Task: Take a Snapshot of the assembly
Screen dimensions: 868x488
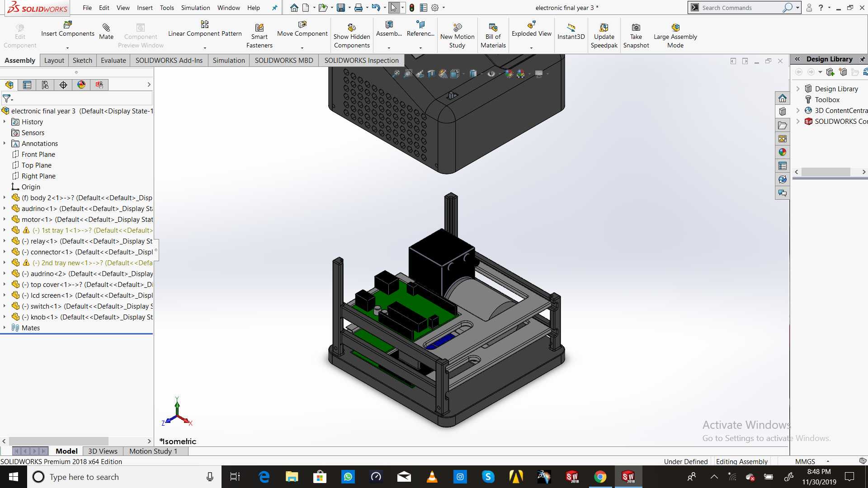Action: click(x=636, y=36)
